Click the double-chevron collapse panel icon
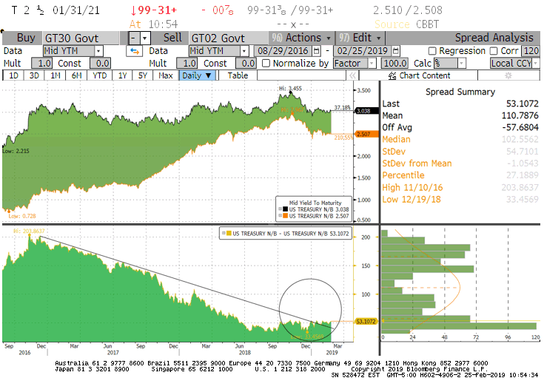This screenshot has height=392, width=544. pos(353,75)
